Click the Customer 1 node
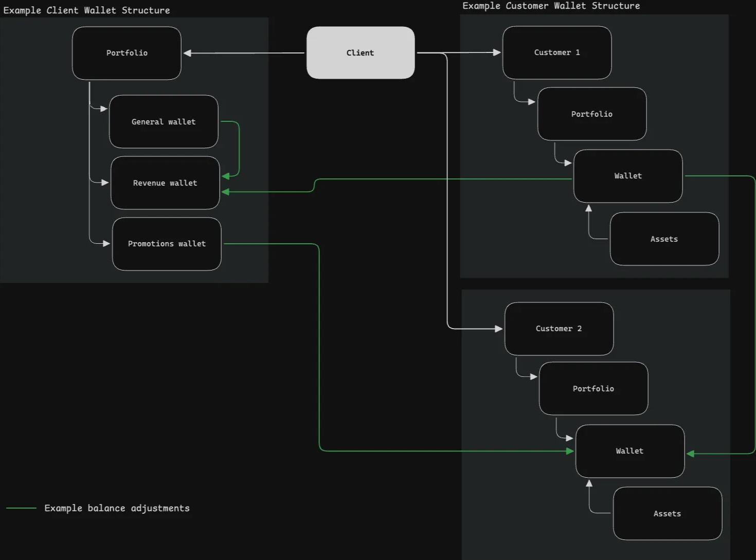Viewport: 756px width, 560px height. [557, 53]
